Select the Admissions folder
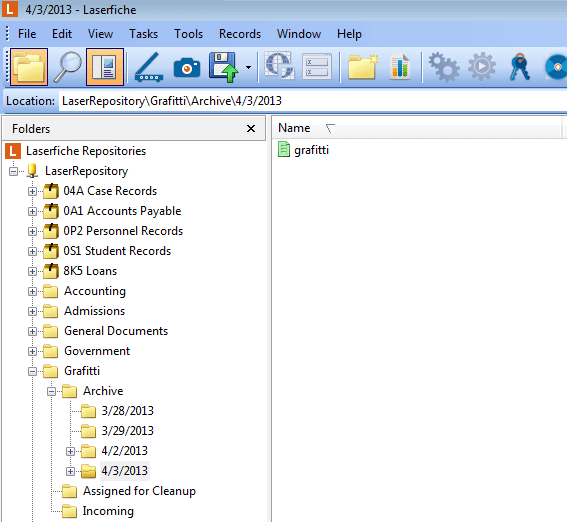 [x=94, y=311]
